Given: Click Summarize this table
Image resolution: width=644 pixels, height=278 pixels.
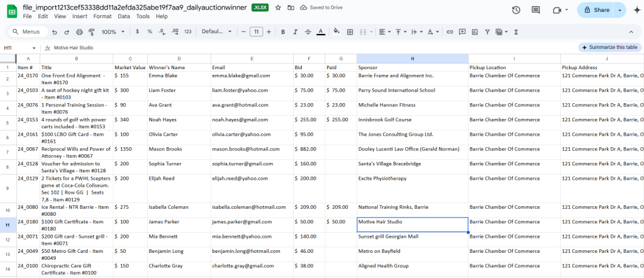Looking at the screenshot, I should pyautogui.click(x=609, y=47).
